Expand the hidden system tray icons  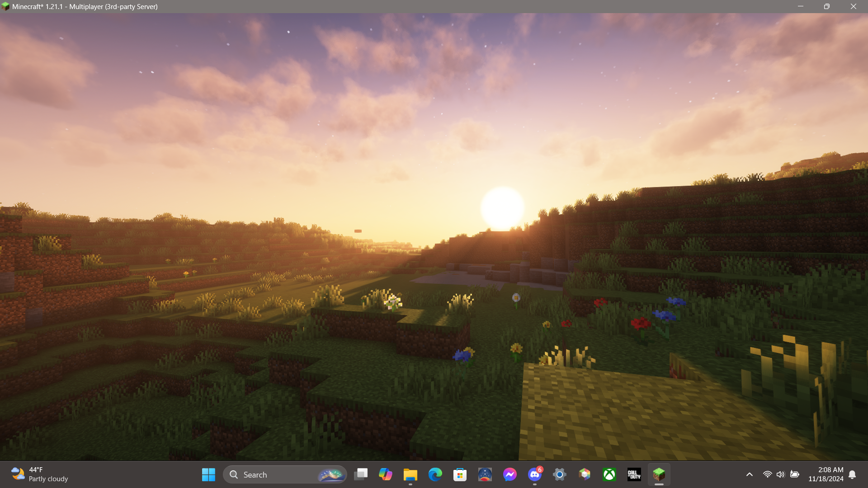(750, 474)
